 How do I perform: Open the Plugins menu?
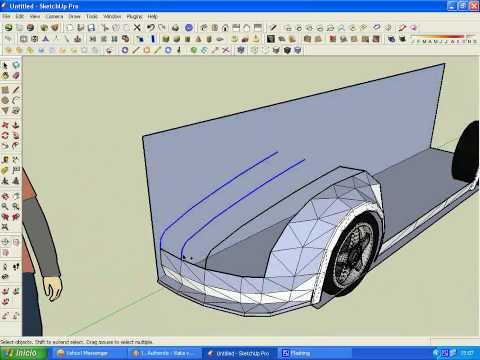[x=134, y=16]
